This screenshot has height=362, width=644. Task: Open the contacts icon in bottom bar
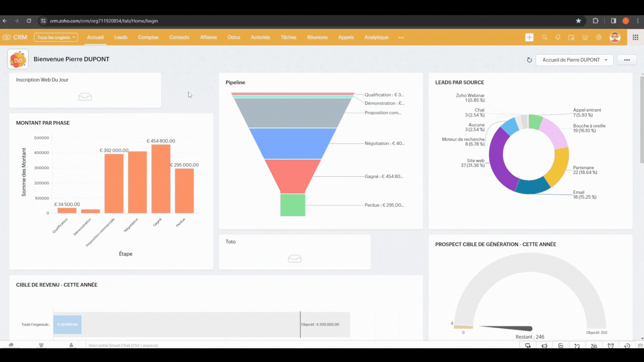[x=71, y=345]
